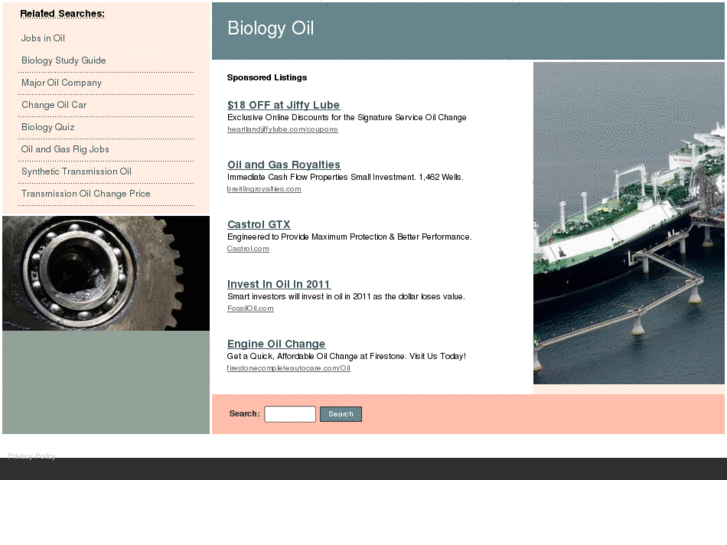Open Oil and Gas Rig Jobs link
The height and width of the screenshot is (545, 727).
(65, 149)
